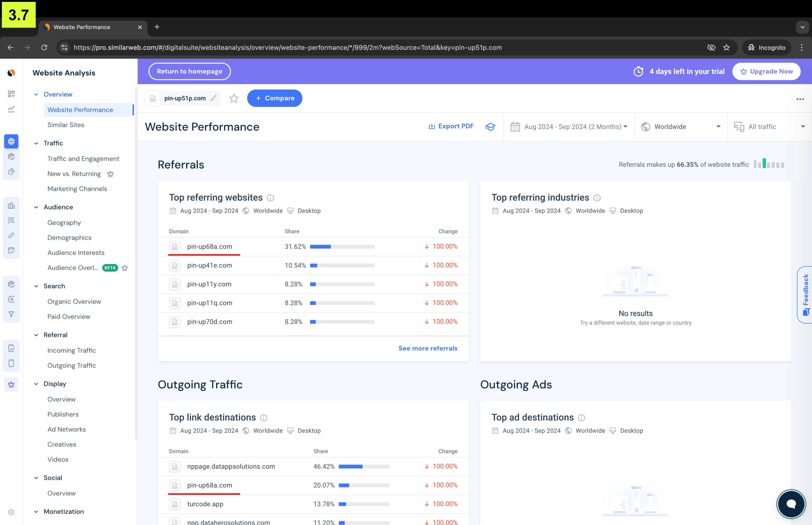Click the favorite star next to pin-up51p.com

pyautogui.click(x=234, y=99)
